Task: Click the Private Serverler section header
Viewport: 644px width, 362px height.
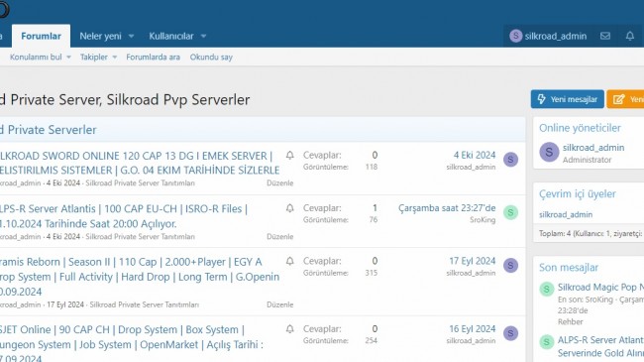Action: pyautogui.click(x=49, y=130)
